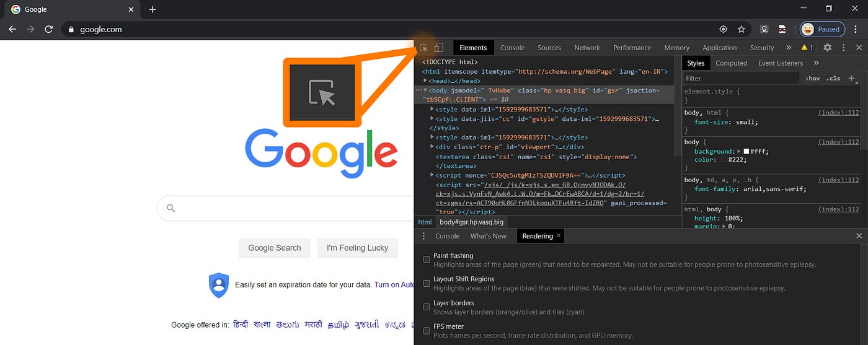Click the magnifier icon in Google search box

[x=171, y=209]
